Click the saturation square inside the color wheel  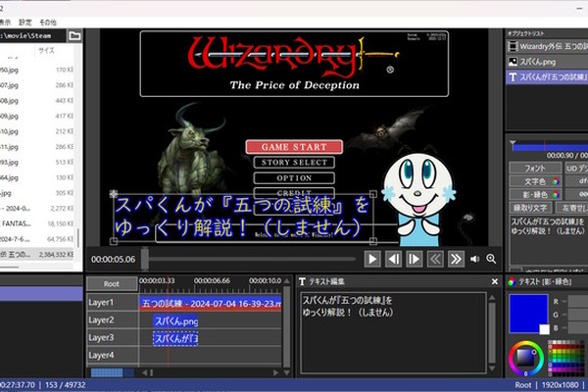[x=525, y=358]
